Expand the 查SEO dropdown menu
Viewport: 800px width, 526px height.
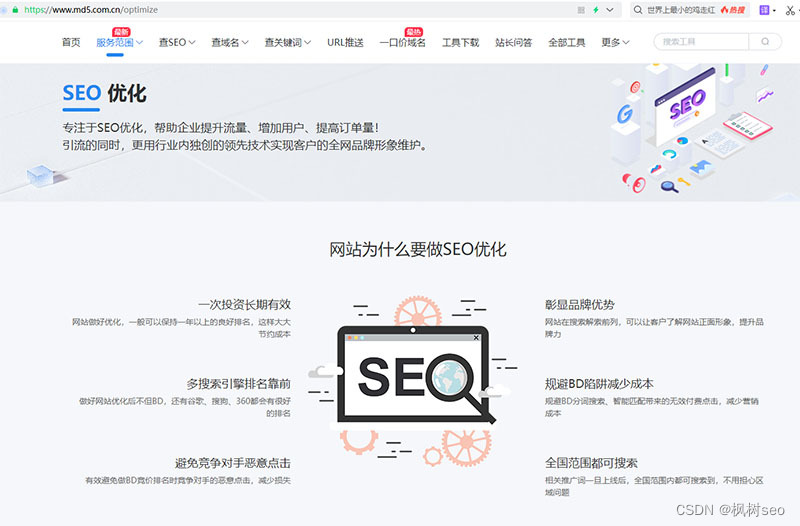click(x=177, y=42)
